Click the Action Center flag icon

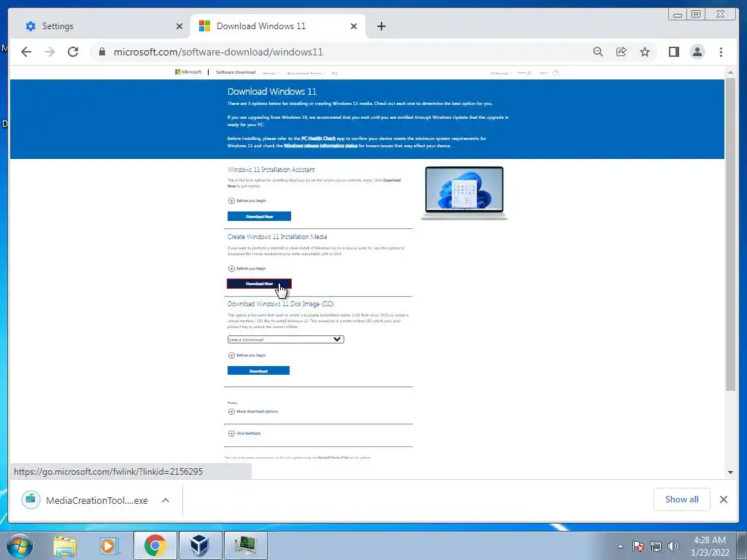pos(638,546)
